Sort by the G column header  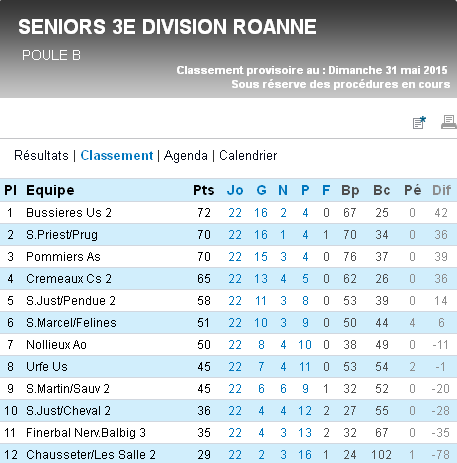point(261,190)
